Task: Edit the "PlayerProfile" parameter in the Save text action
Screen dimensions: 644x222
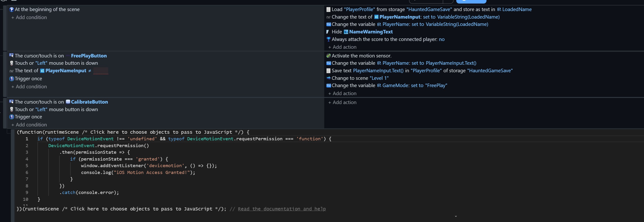Action: click(x=426, y=71)
